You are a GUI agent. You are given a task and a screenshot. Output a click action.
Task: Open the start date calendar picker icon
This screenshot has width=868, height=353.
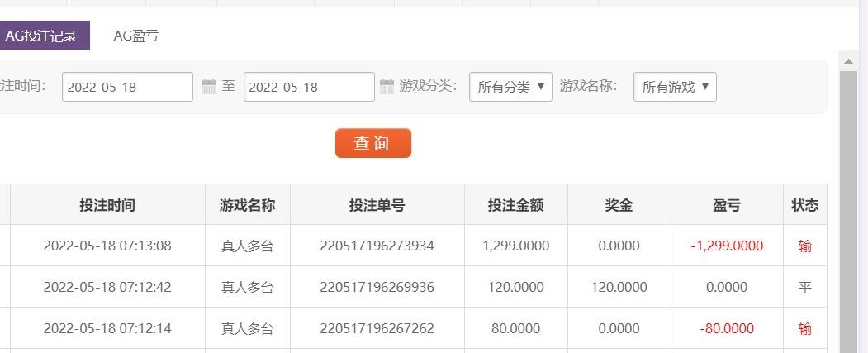(x=209, y=87)
